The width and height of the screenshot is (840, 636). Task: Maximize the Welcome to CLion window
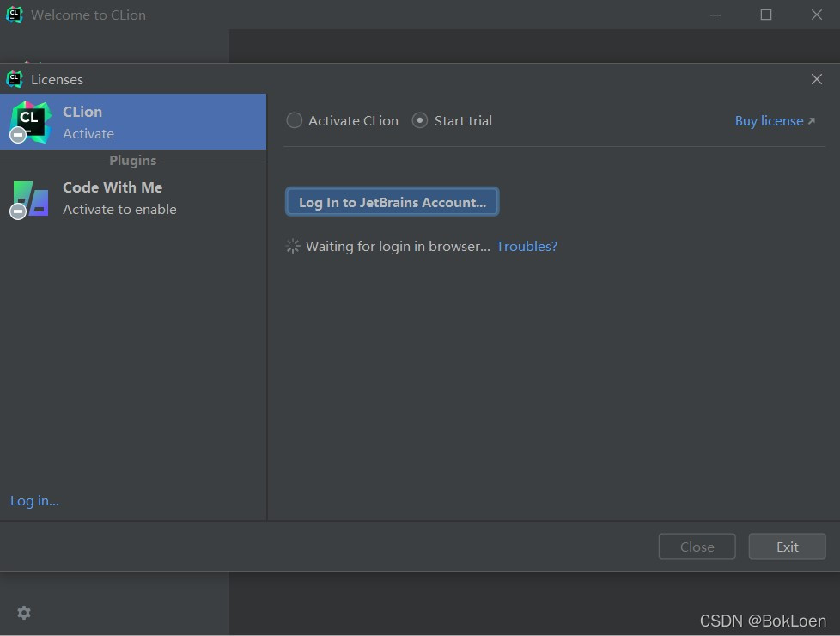(766, 15)
